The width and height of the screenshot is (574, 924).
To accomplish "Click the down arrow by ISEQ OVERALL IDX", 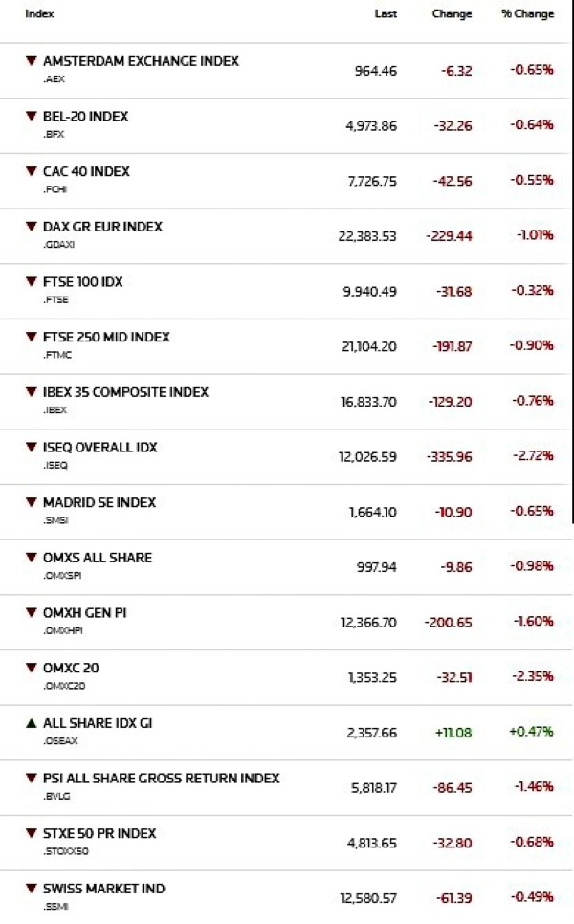I will (31, 448).
